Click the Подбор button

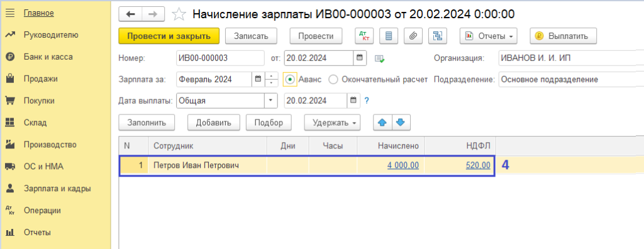[269, 123]
